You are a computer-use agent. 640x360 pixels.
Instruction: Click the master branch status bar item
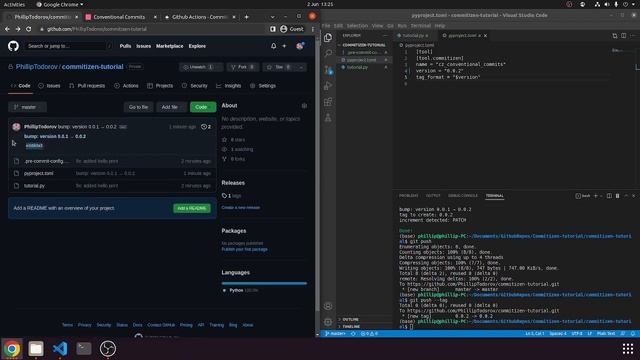click(336, 333)
